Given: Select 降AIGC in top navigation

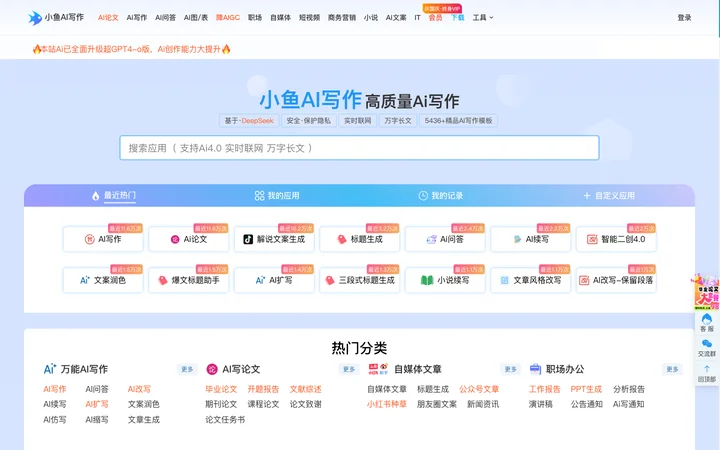Looking at the screenshot, I should (228, 17).
